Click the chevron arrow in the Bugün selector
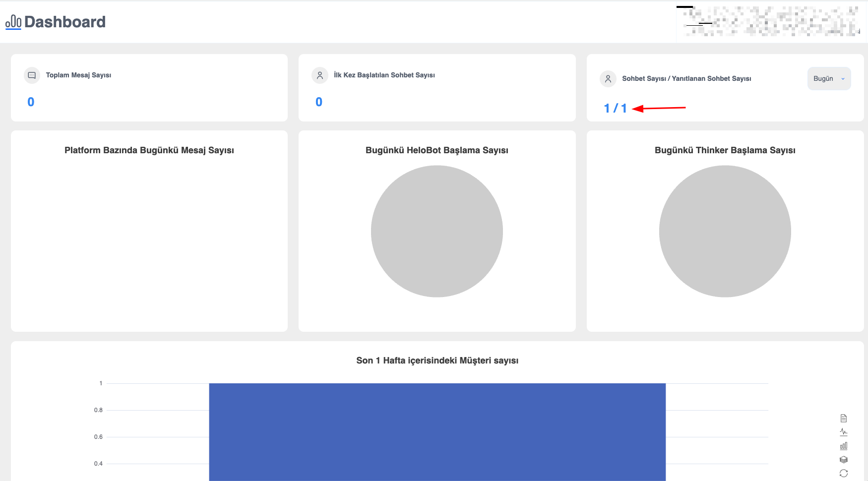 click(x=843, y=79)
